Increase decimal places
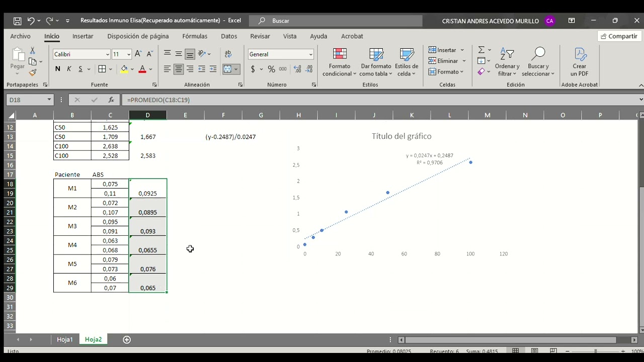This screenshot has width=644, height=362. point(297,69)
